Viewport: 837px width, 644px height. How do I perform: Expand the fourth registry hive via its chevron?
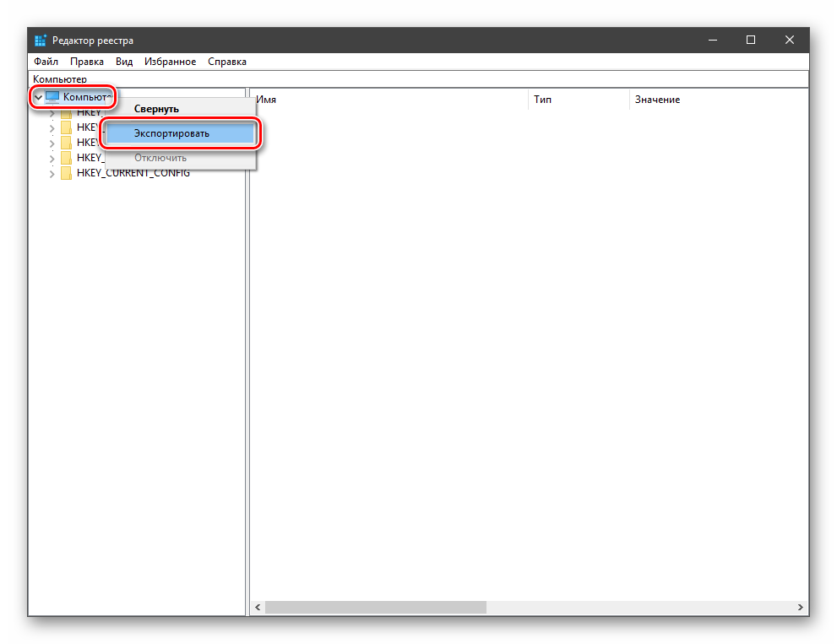pos(52,158)
